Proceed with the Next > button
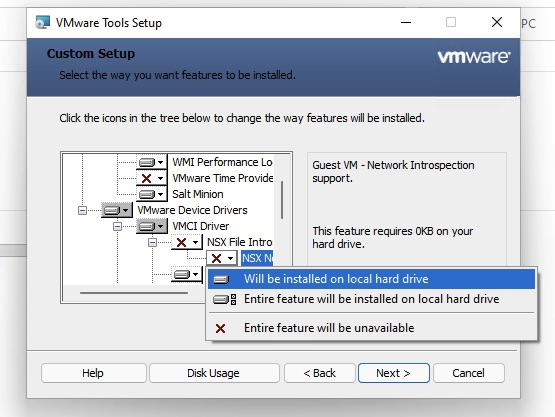 (394, 373)
